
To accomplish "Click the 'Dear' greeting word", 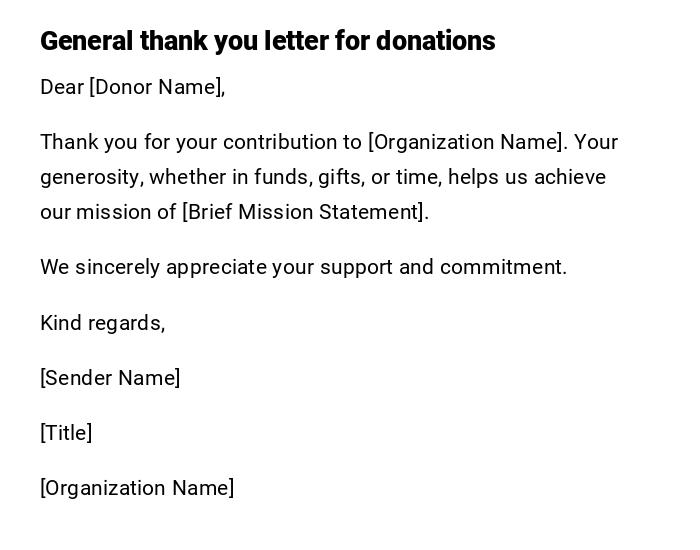I will point(62,87).
